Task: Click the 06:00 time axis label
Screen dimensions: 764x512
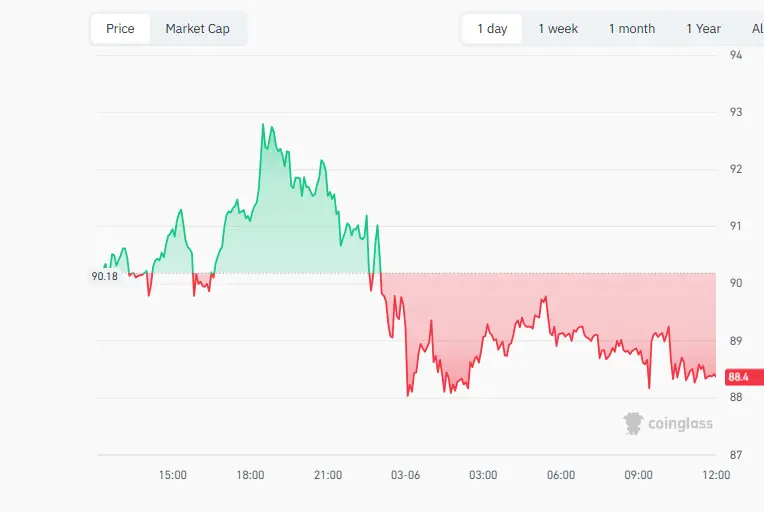Action: tap(561, 476)
